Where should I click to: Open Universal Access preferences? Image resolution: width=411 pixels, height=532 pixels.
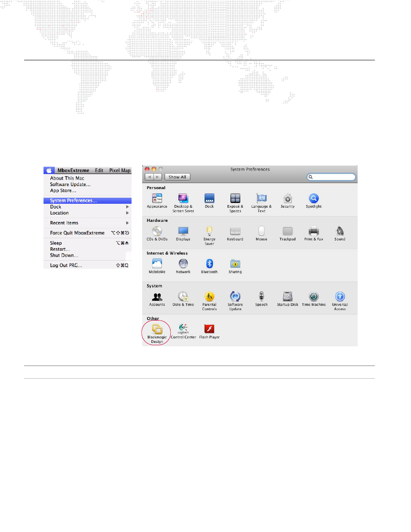coord(340,301)
